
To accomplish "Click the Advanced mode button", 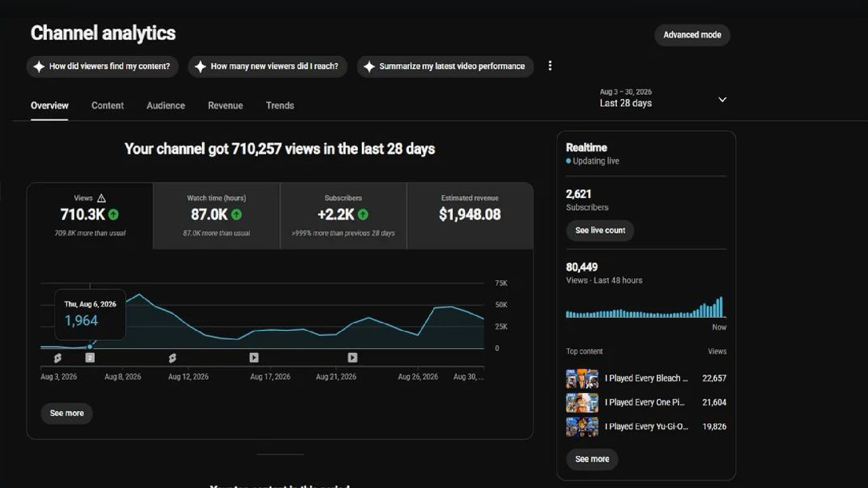I will point(692,35).
